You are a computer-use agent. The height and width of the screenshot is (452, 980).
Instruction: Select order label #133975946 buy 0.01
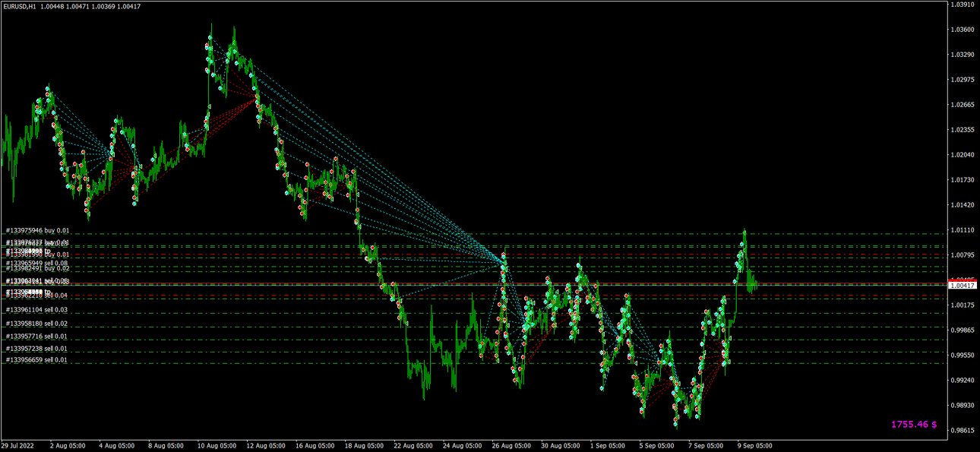click(x=38, y=230)
